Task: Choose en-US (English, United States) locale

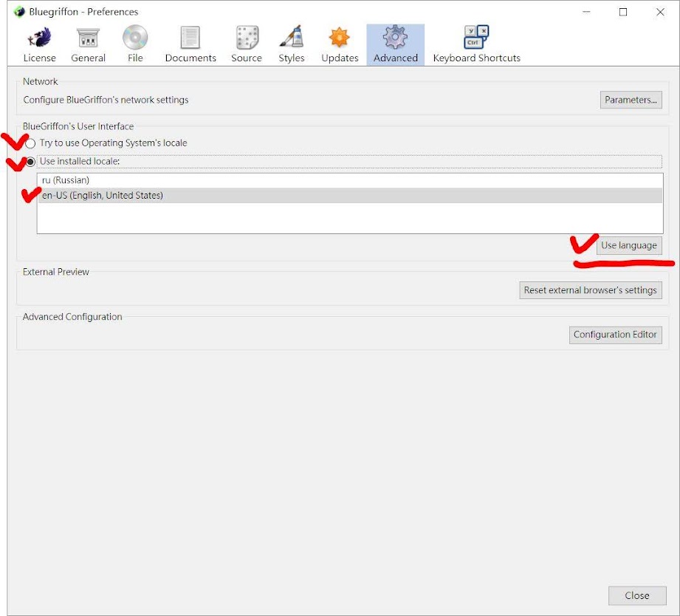Action: click(x=349, y=195)
